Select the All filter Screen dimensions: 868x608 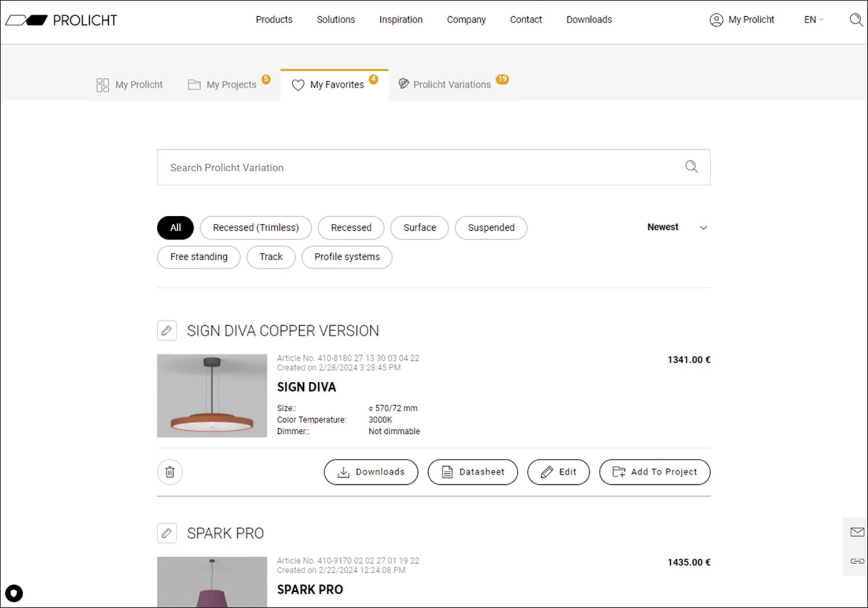point(175,228)
